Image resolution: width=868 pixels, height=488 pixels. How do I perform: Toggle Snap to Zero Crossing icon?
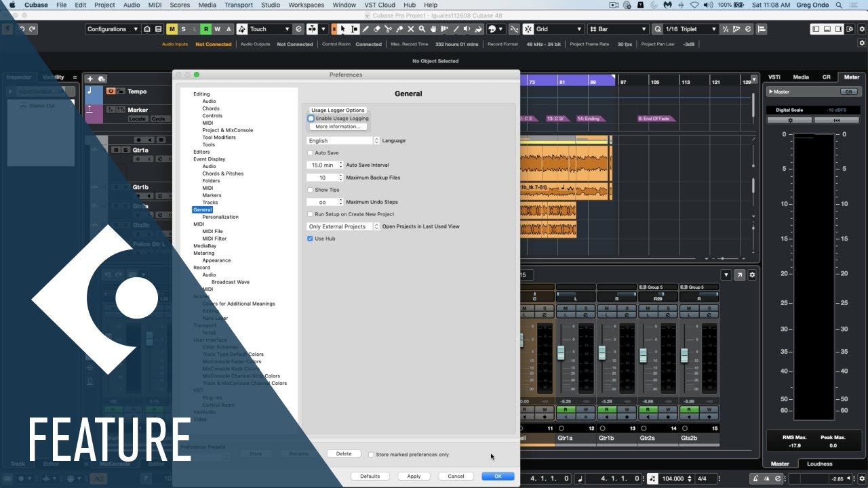514,29
